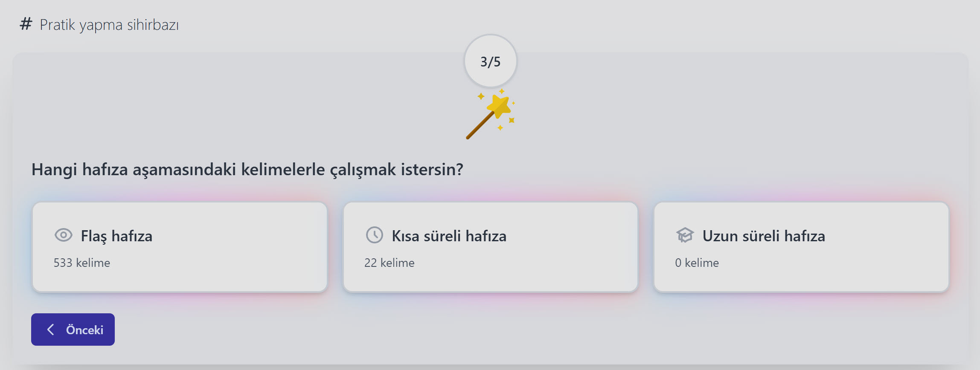Click the 533 kelime count
This screenshot has height=370, width=980.
coord(82,263)
